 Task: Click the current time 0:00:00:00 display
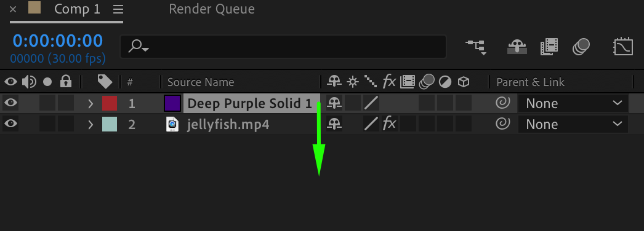[57, 41]
